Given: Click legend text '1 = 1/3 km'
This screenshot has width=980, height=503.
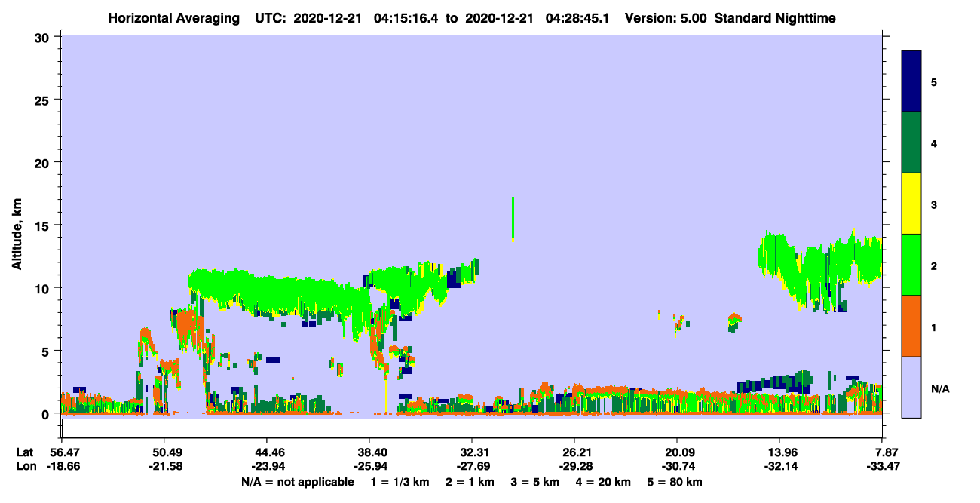Looking at the screenshot, I should coord(400,482).
